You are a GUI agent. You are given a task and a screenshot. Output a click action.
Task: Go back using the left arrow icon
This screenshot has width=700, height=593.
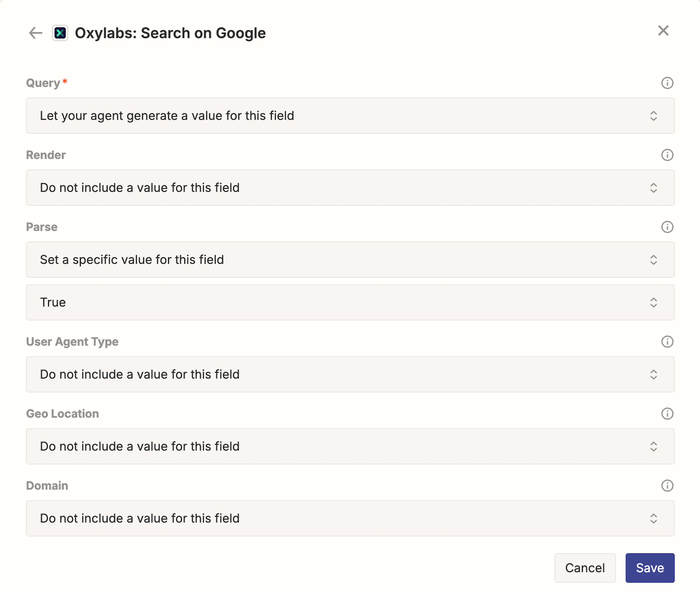pyautogui.click(x=36, y=33)
